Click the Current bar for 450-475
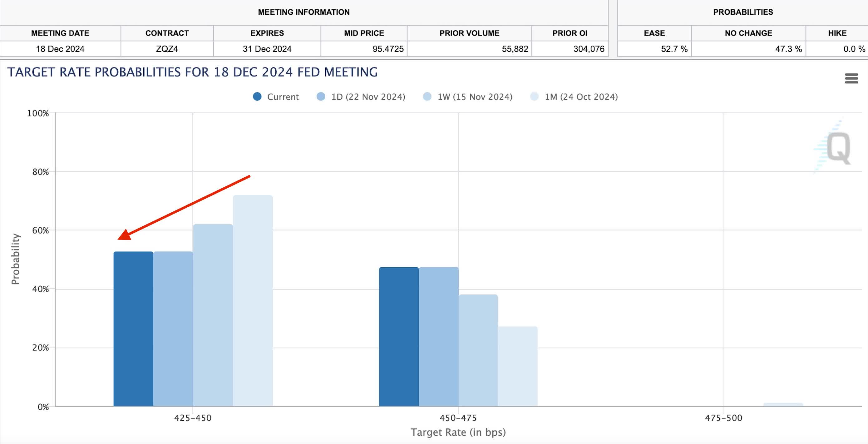Image resolution: width=868 pixels, height=444 pixels. 399,336
